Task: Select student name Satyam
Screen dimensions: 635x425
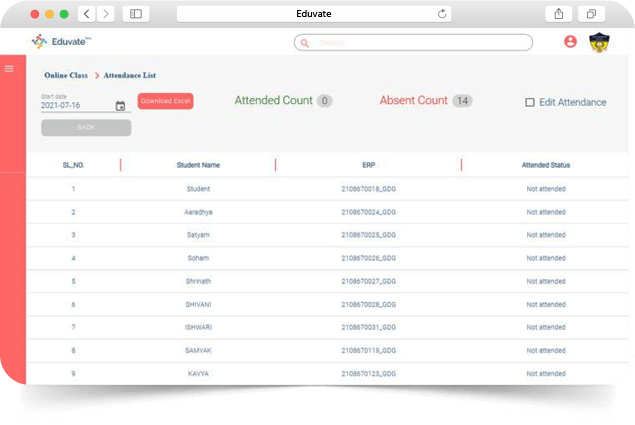Action: 198,235
